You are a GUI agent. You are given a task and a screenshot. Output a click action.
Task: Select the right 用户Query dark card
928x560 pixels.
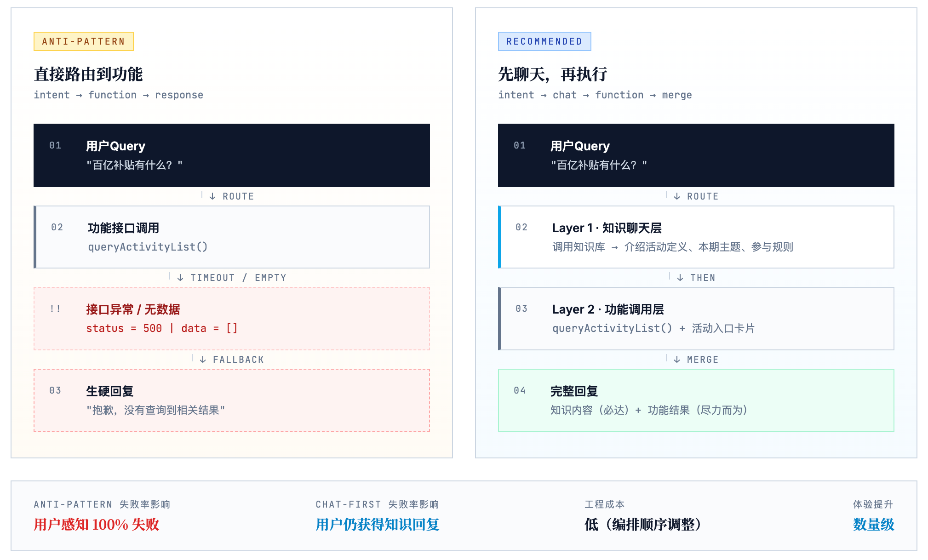pos(696,155)
